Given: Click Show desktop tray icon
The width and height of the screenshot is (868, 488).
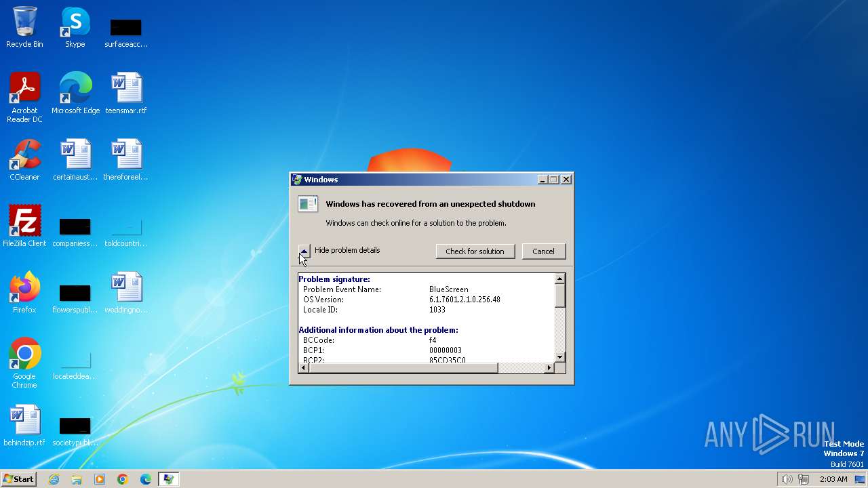Looking at the screenshot, I should pos(860,479).
